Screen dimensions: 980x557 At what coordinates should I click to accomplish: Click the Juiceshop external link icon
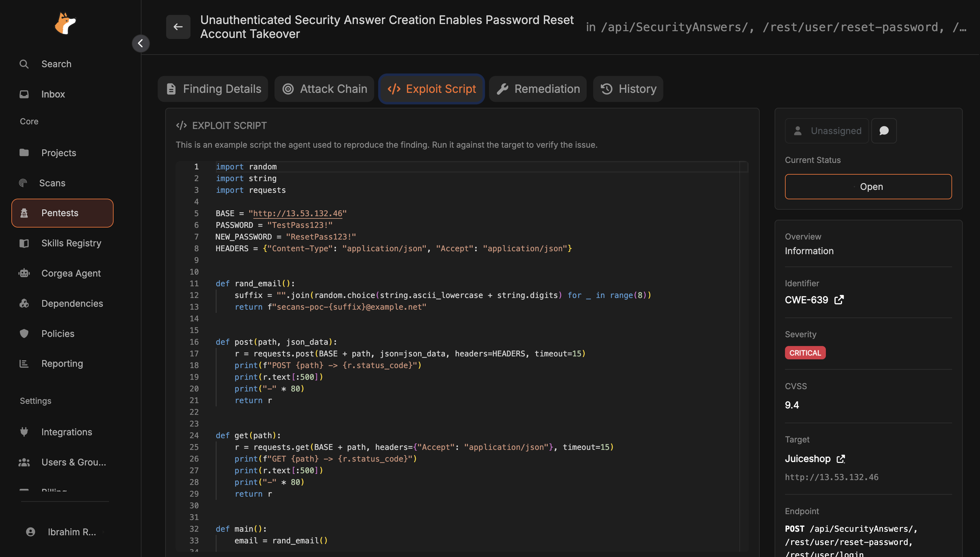(840, 459)
